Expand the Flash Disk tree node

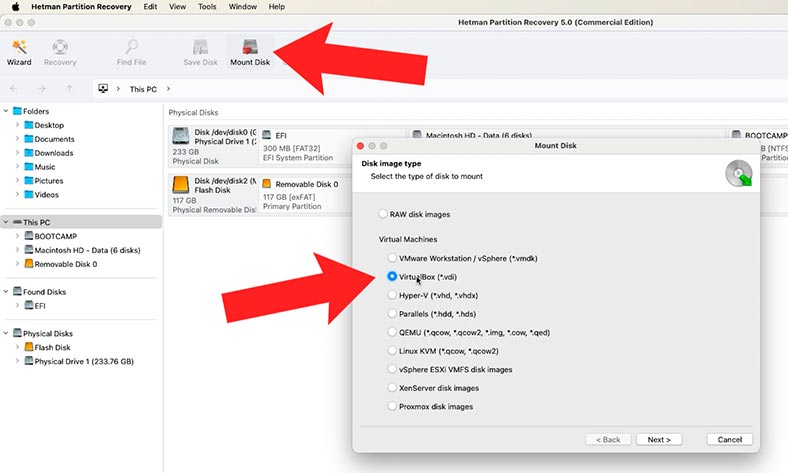18,347
